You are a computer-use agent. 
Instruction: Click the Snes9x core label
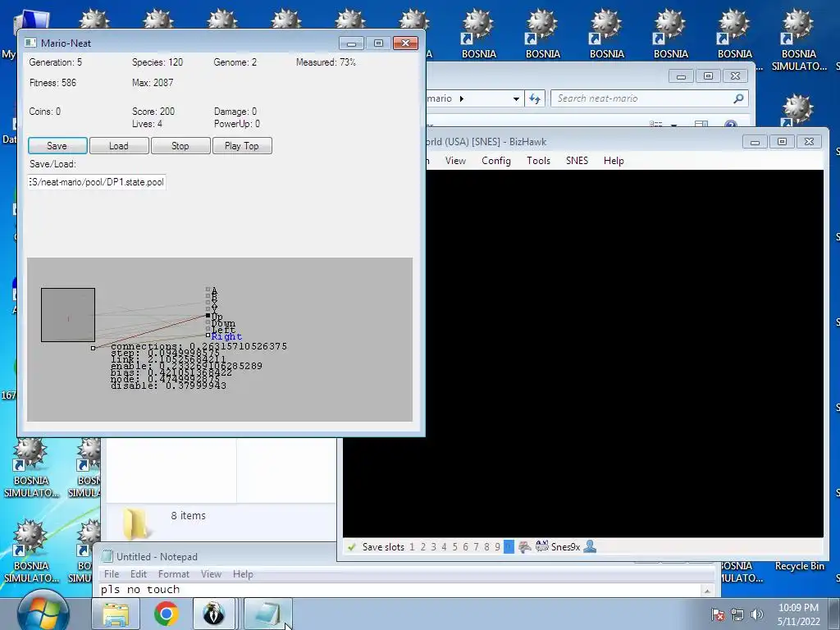[x=566, y=547]
